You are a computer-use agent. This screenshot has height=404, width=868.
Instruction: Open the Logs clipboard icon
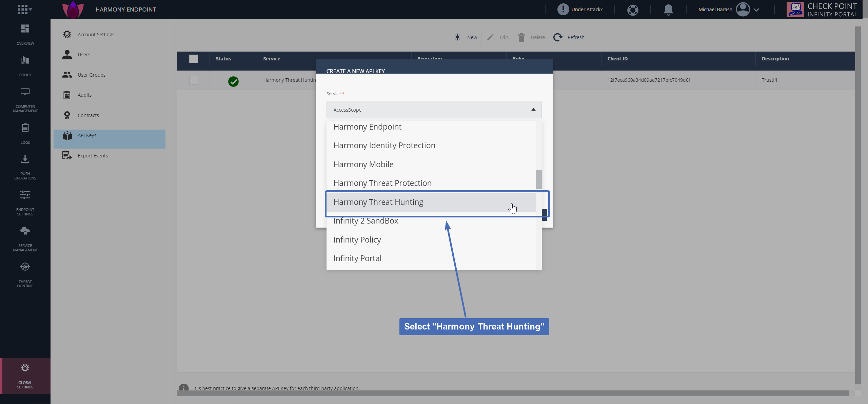click(25, 128)
